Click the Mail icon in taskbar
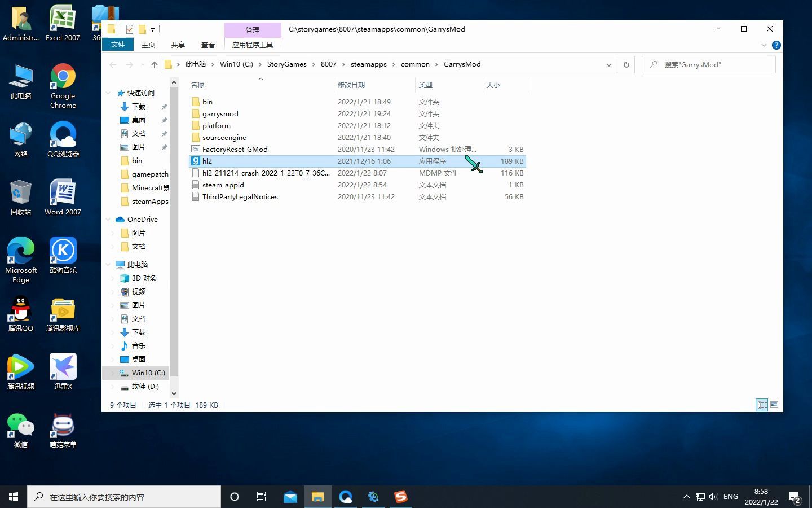This screenshot has width=812, height=508. pyautogui.click(x=290, y=497)
